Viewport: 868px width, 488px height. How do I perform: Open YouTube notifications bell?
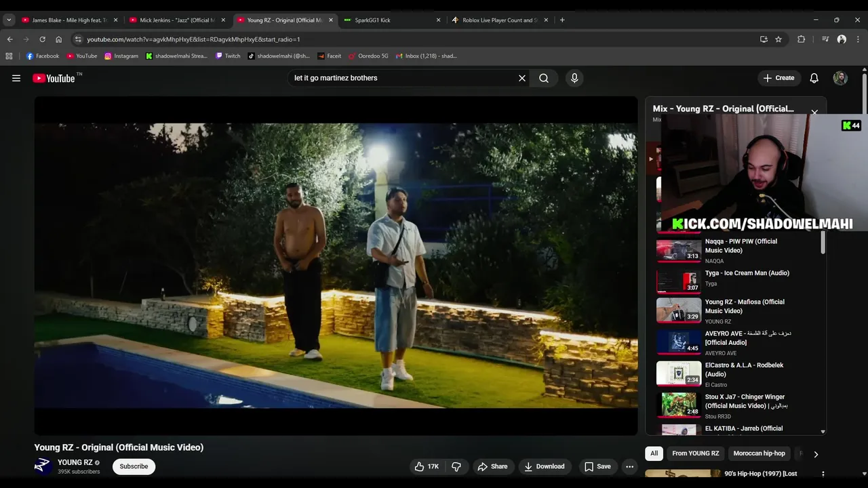(814, 78)
